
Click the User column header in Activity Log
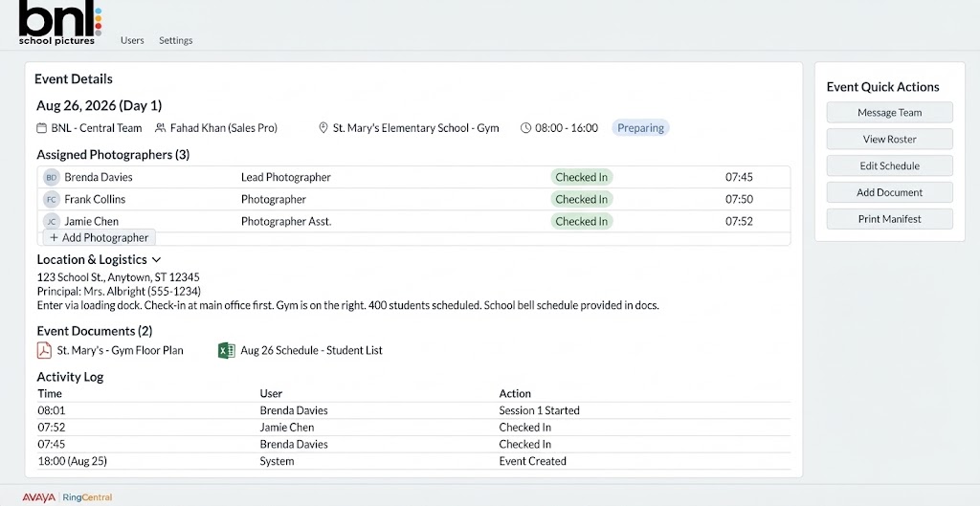click(x=271, y=393)
